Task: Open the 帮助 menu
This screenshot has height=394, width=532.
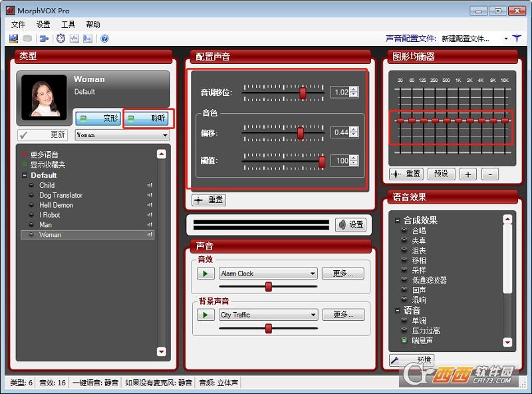Action: tap(93, 25)
